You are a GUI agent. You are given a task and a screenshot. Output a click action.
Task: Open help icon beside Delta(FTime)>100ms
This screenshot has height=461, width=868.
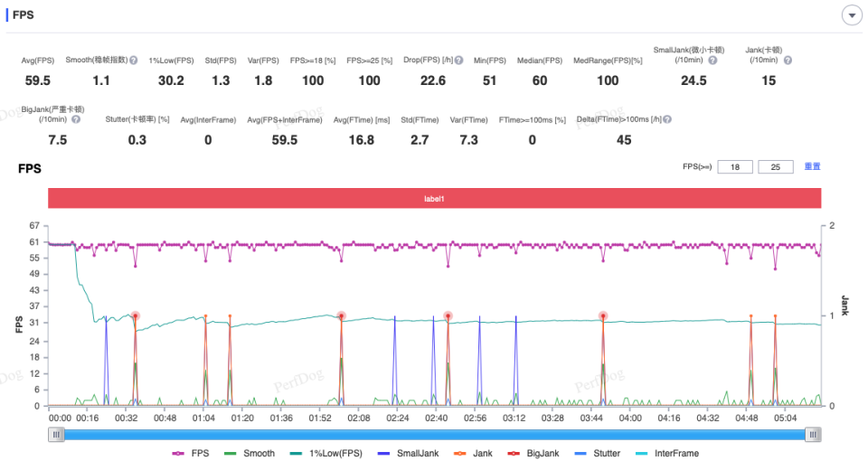667,119
